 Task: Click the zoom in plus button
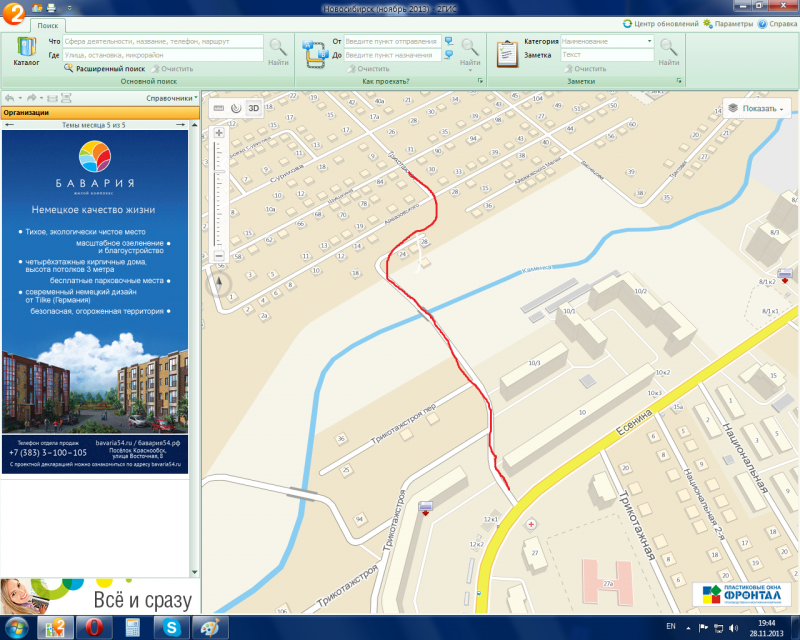(219, 132)
